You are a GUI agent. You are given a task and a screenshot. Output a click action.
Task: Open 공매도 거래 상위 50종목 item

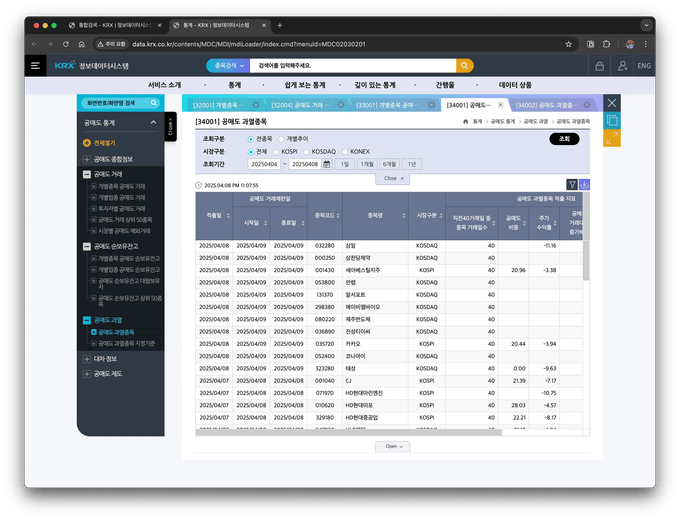coord(125,220)
